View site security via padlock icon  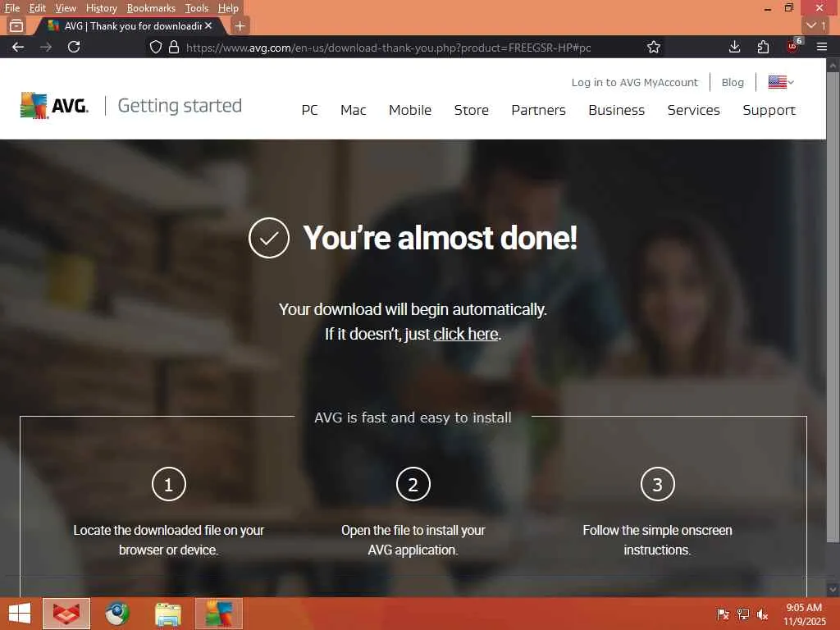point(174,47)
